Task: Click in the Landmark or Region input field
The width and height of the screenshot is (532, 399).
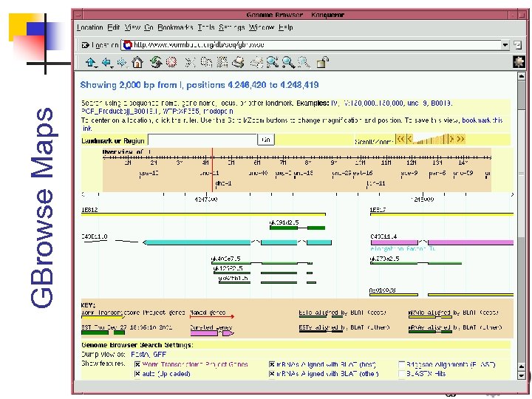Action: (202, 140)
